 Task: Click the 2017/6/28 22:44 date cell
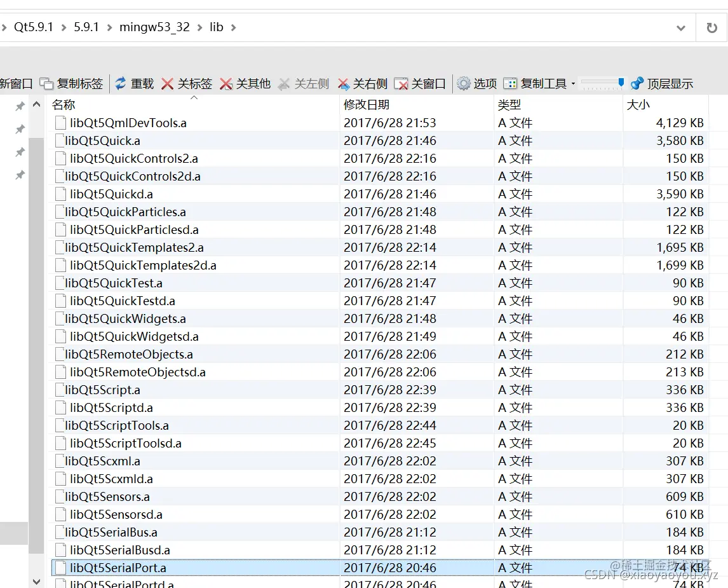390,425
